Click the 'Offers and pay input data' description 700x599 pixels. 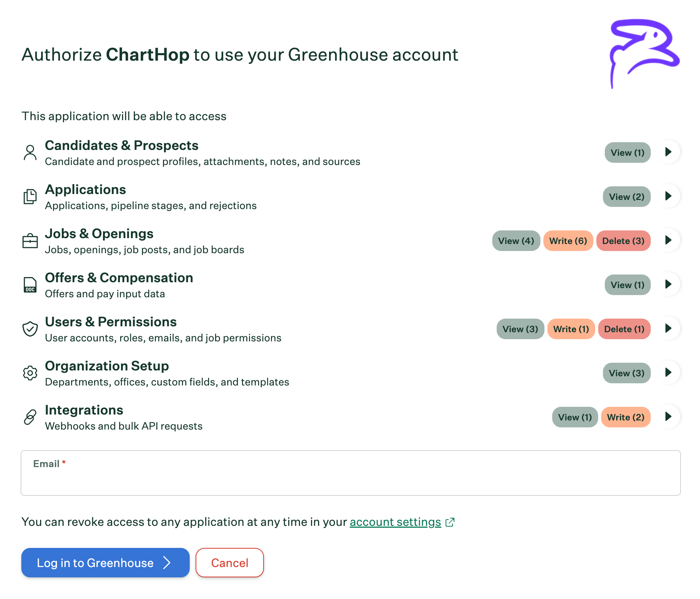coord(105,294)
